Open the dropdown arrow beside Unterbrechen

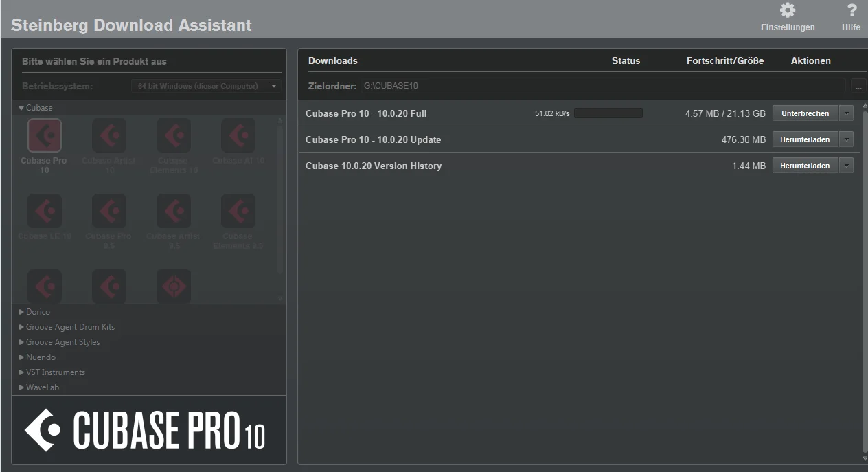[x=847, y=113]
